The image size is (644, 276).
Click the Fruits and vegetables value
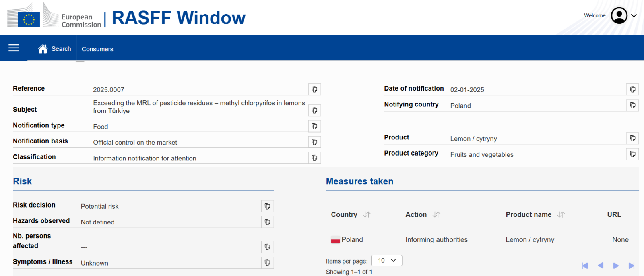(482, 155)
